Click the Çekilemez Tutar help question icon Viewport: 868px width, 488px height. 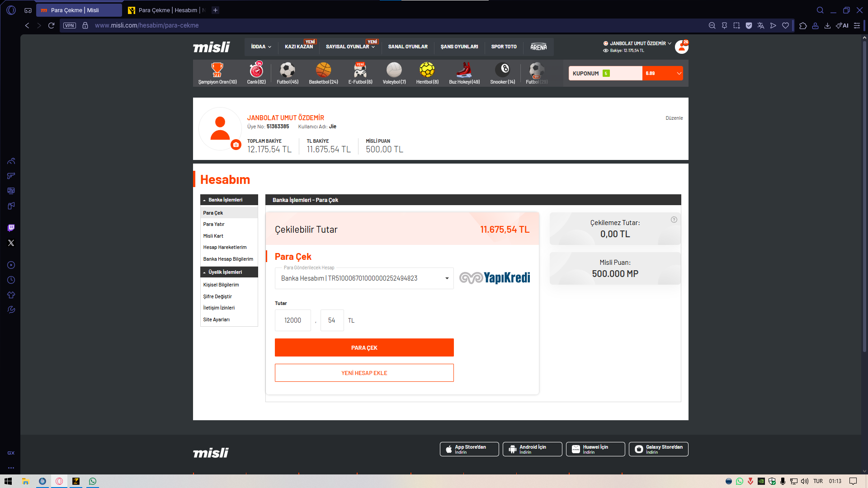point(674,220)
